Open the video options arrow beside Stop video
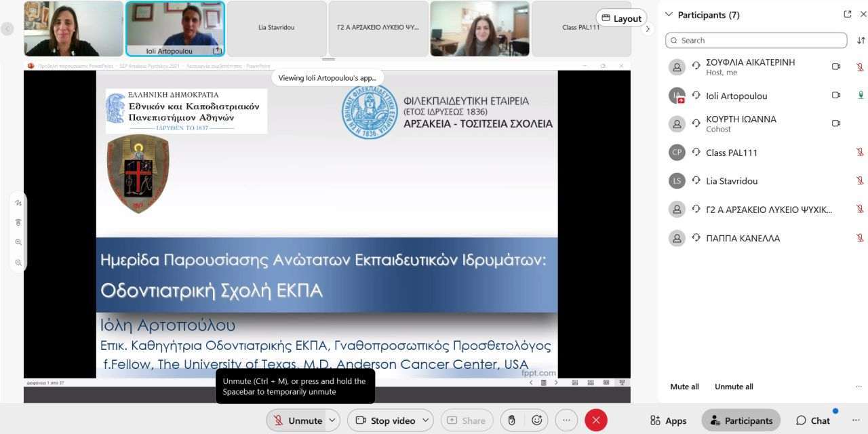The width and height of the screenshot is (868, 434). click(427, 420)
